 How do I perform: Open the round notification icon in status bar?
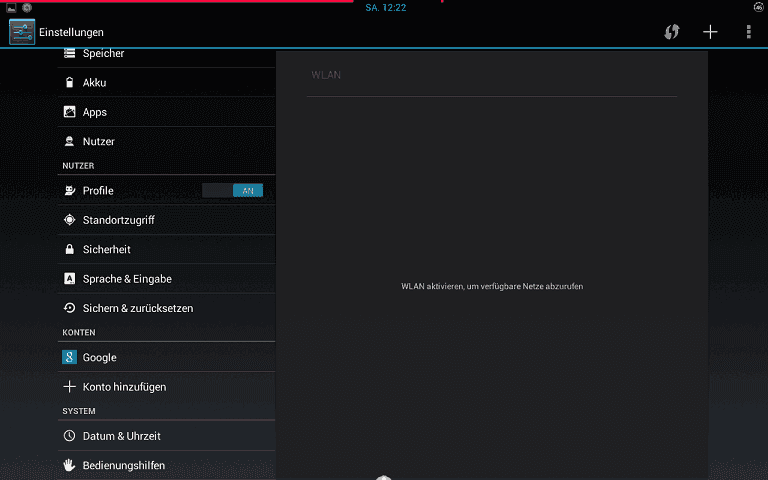pyautogui.click(x=27, y=8)
